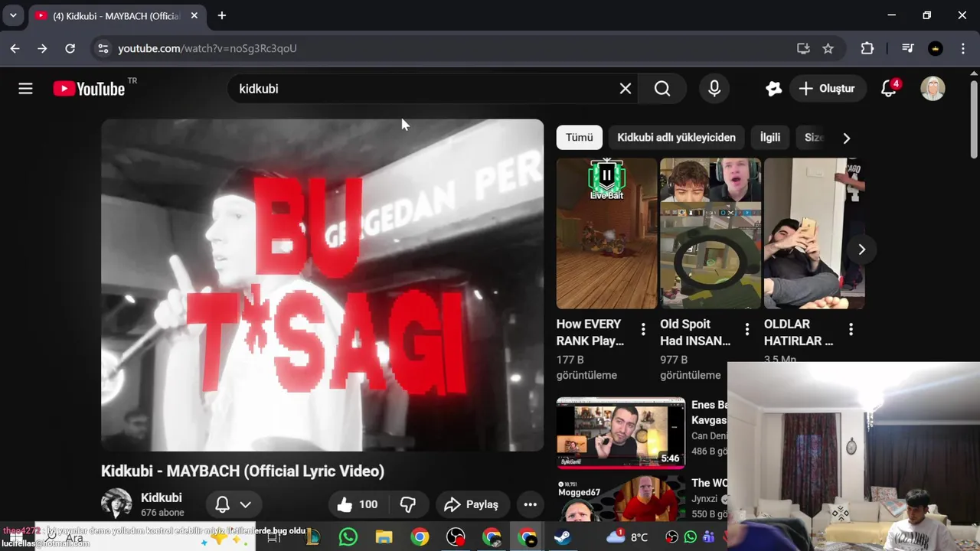Screen dimensions: 980x551
Task: Open the notifications bell with 4 alerts
Action: (889, 89)
